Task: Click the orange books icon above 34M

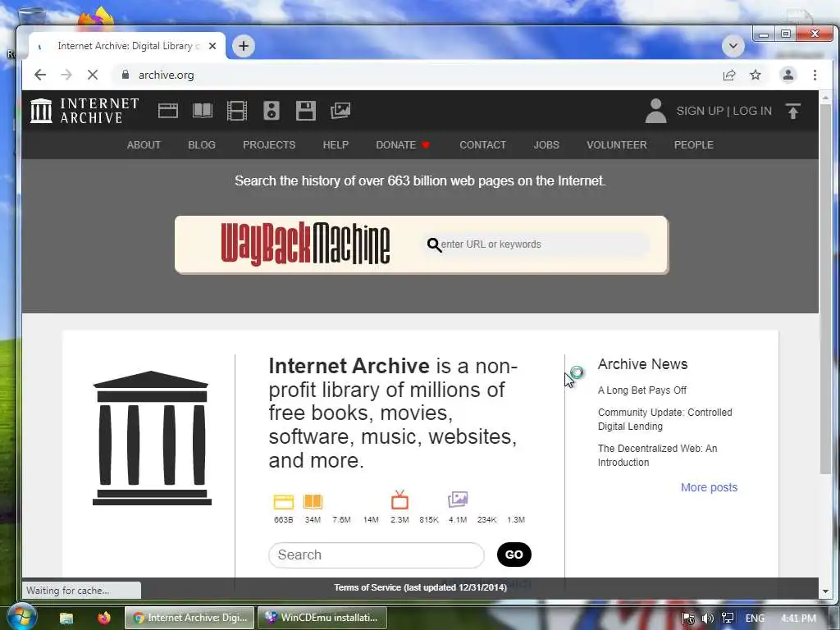Action: (x=313, y=501)
